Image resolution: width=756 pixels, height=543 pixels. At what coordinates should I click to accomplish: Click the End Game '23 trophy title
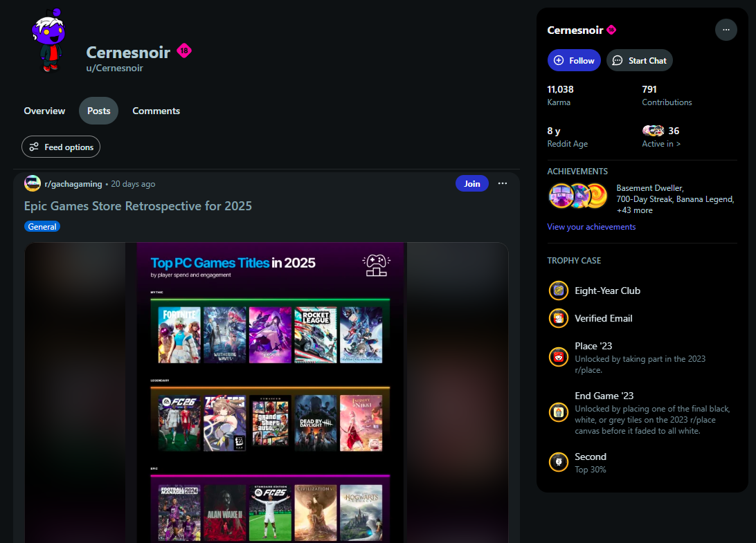[x=604, y=396]
